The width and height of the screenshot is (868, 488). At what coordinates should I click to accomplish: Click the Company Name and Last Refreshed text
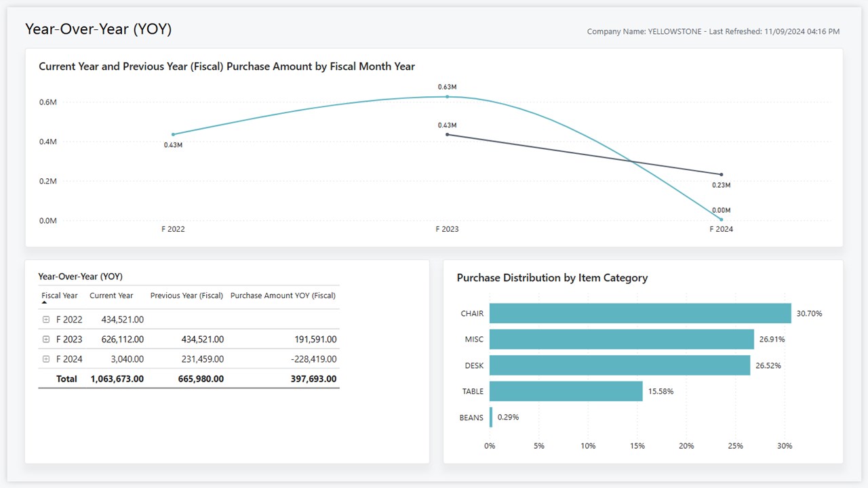click(713, 32)
